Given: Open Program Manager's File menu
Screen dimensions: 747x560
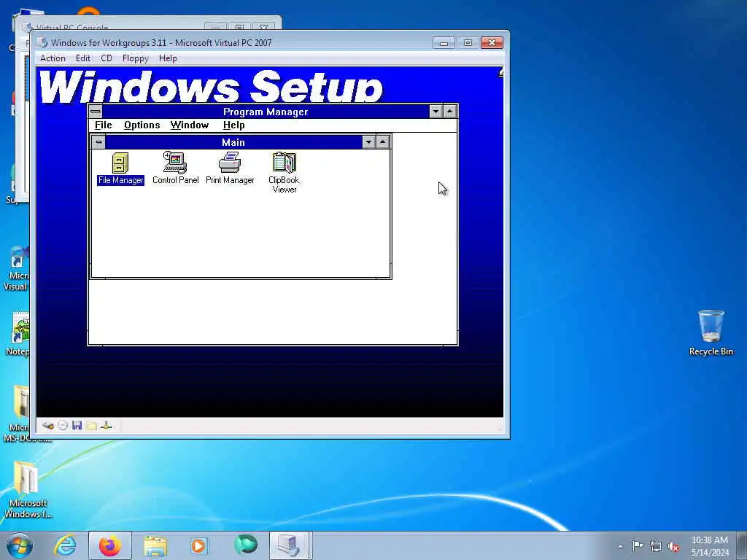Looking at the screenshot, I should click(104, 125).
